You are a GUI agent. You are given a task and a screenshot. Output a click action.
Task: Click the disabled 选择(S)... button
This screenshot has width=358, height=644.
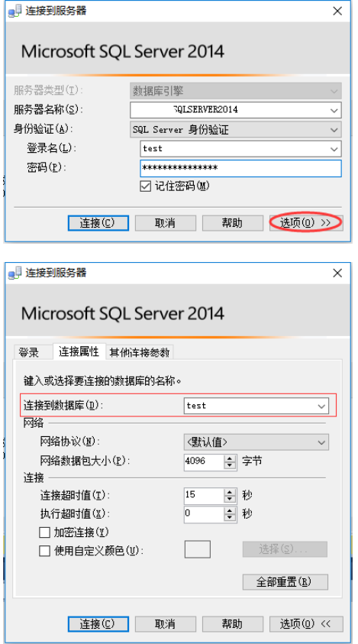(x=285, y=549)
